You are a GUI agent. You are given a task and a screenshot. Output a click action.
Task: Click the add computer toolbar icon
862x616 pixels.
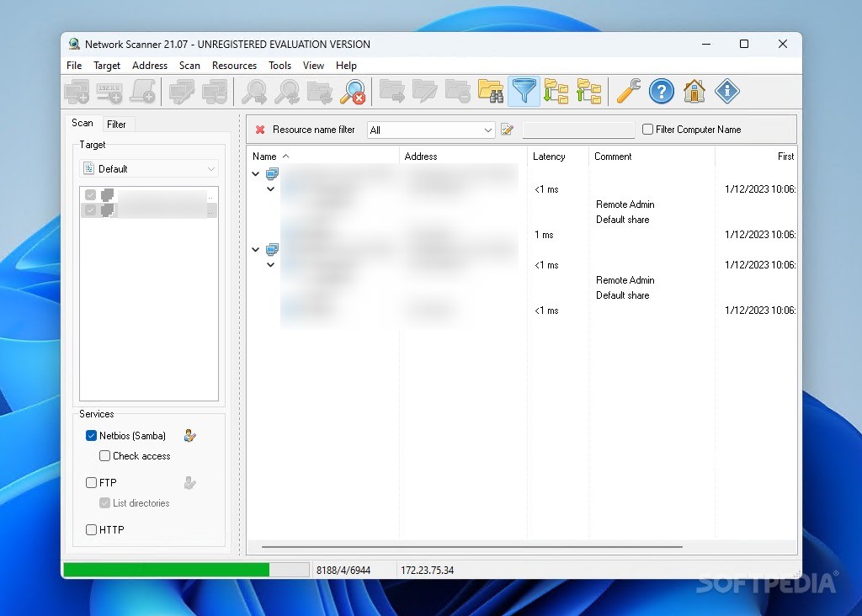pyautogui.click(x=77, y=91)
